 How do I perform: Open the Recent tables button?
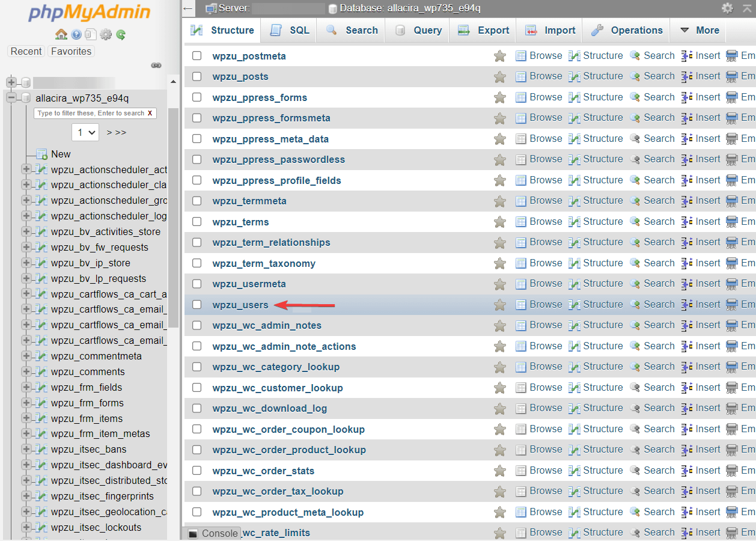tap(26, 52)
